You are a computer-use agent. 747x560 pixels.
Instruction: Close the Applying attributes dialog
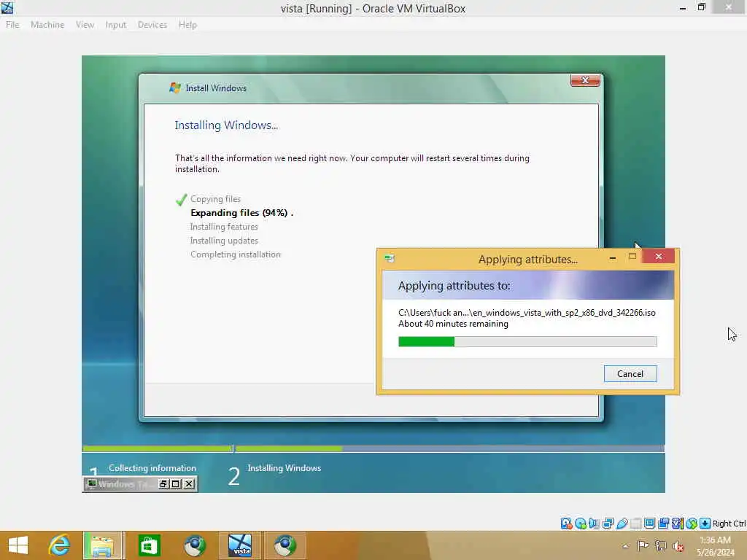point(659,257)
